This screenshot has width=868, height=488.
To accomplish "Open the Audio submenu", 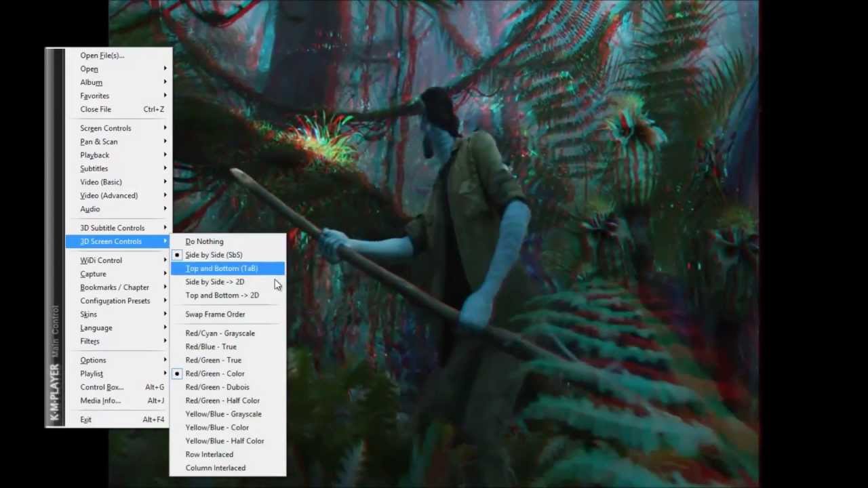I will [x=118, y=209].
